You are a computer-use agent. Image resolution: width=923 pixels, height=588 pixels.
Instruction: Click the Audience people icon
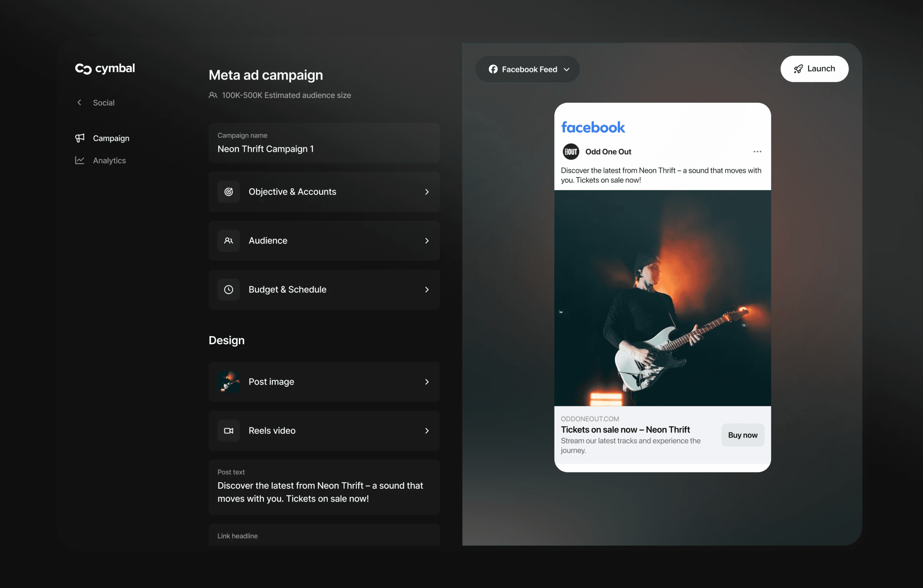(229, 240)
